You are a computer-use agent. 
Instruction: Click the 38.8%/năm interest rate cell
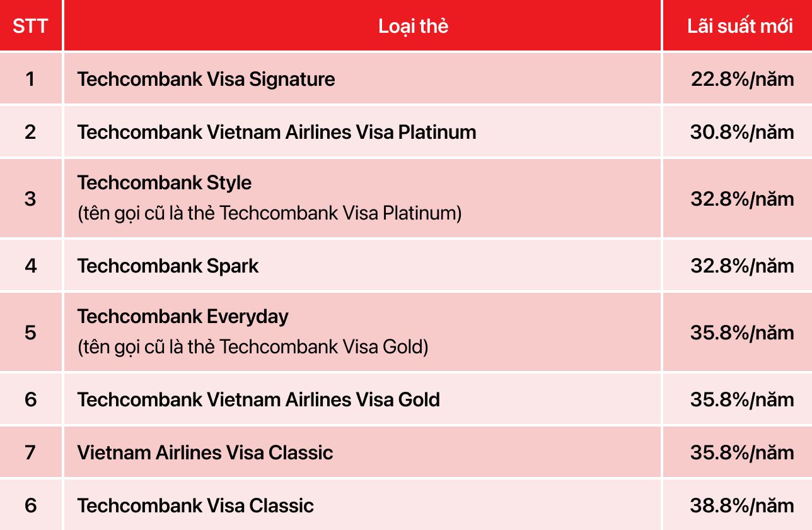742,506
